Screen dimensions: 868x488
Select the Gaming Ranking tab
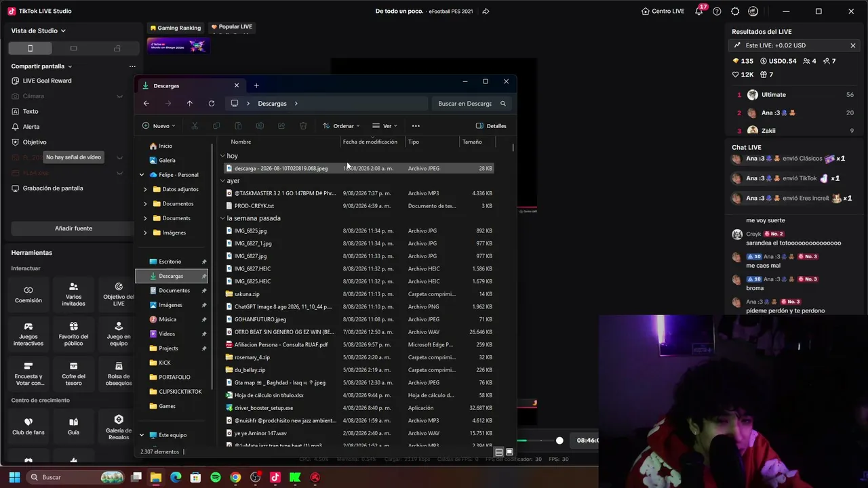click(x=175, y=28)
